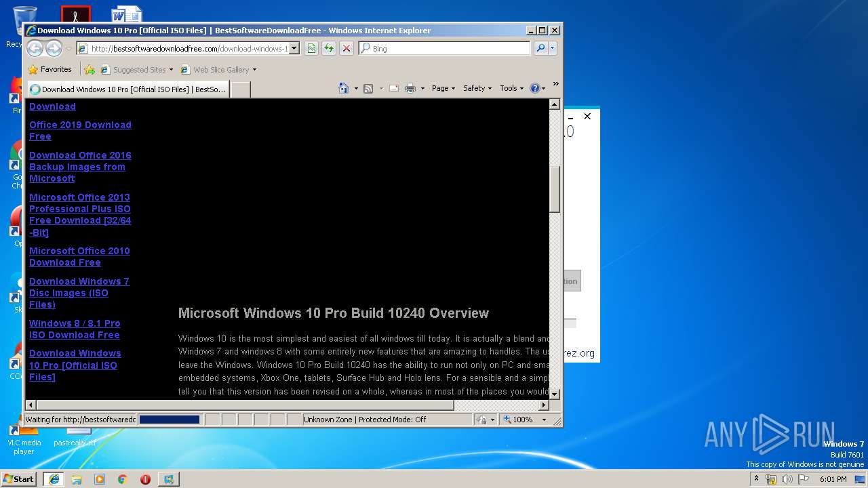Launch Opera from the taskbar
This screenshot has height=488, width=868.
pos(145,479)
